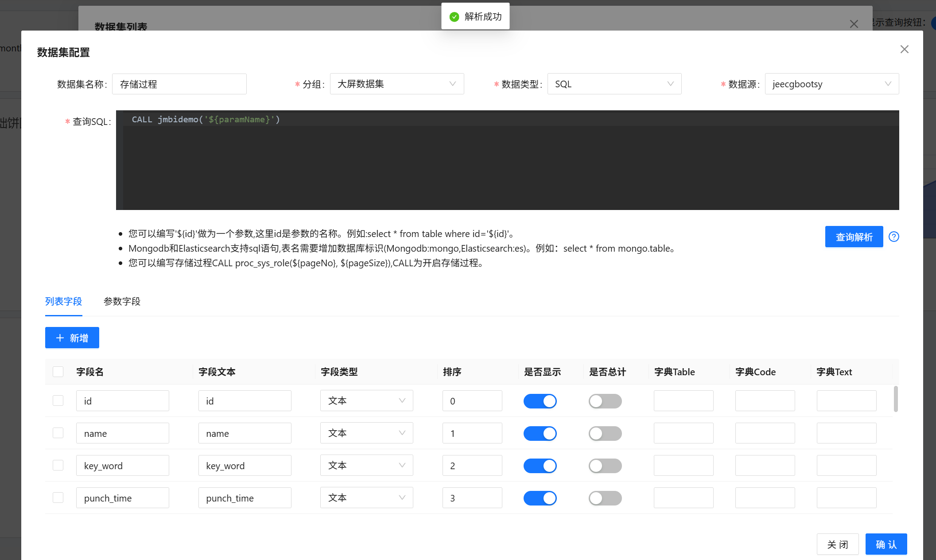This screenshot has height=560, width=936.
Task: Click the plus 新增 button
Action: [72, 338]
